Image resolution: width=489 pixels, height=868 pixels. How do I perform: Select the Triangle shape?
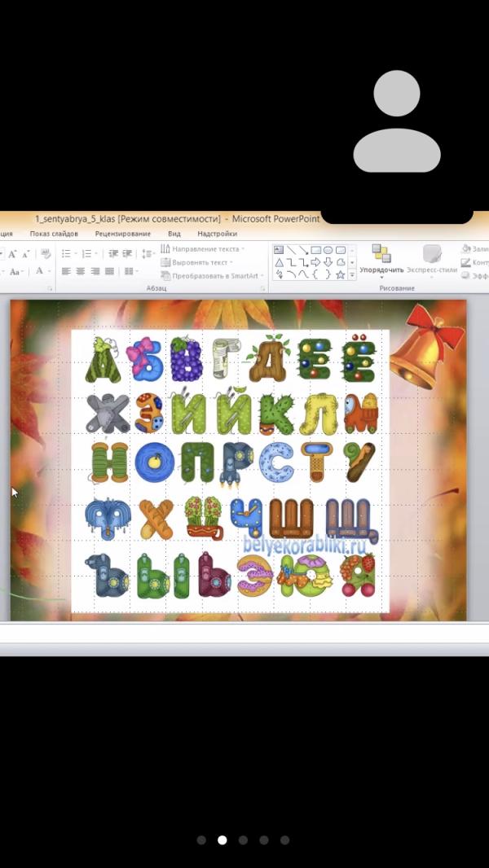click(x=279, y=262)
